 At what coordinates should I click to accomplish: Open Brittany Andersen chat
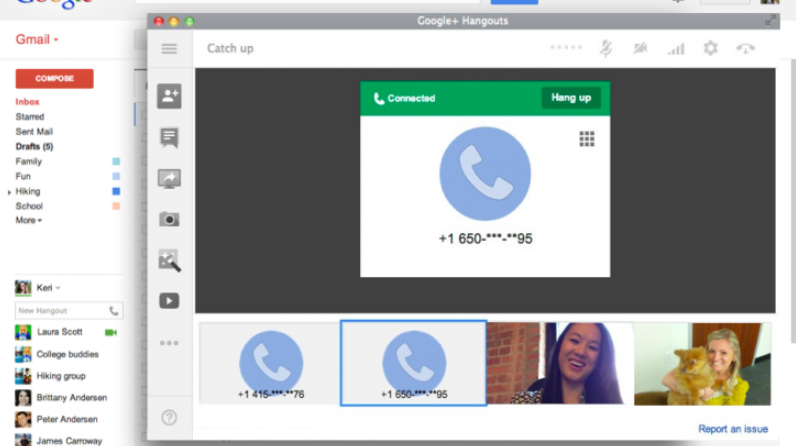[72, 398]
